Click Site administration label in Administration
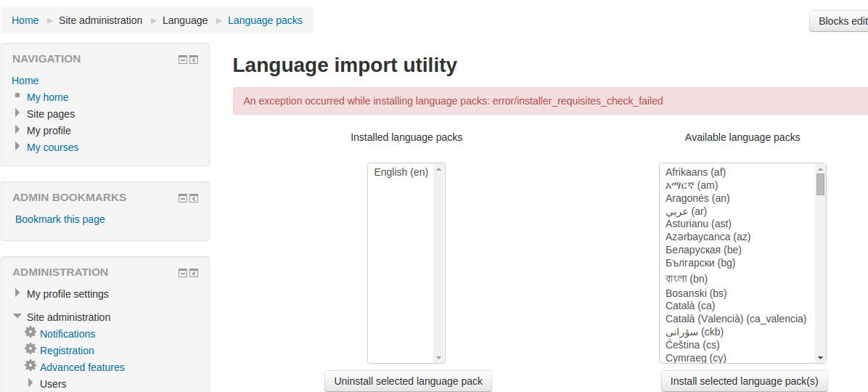 (69, 317)
